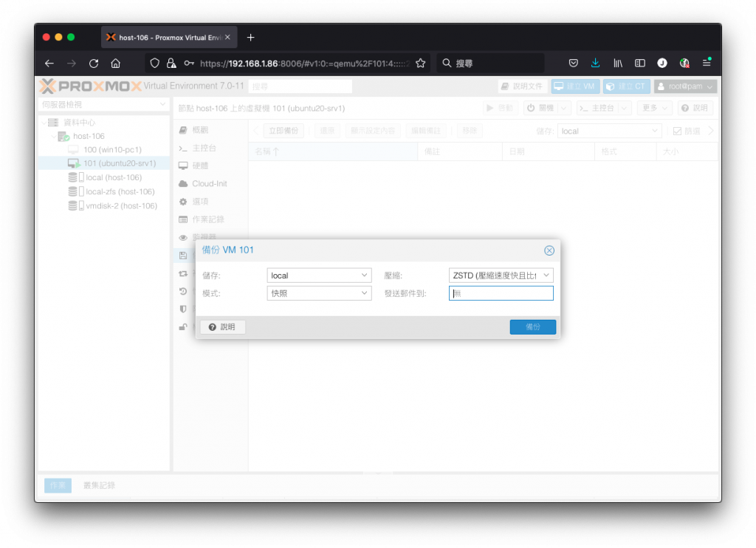This screenshot has height=548, width=756.
Task: Focus the Proxmox header search field
Action: [300, 86]
